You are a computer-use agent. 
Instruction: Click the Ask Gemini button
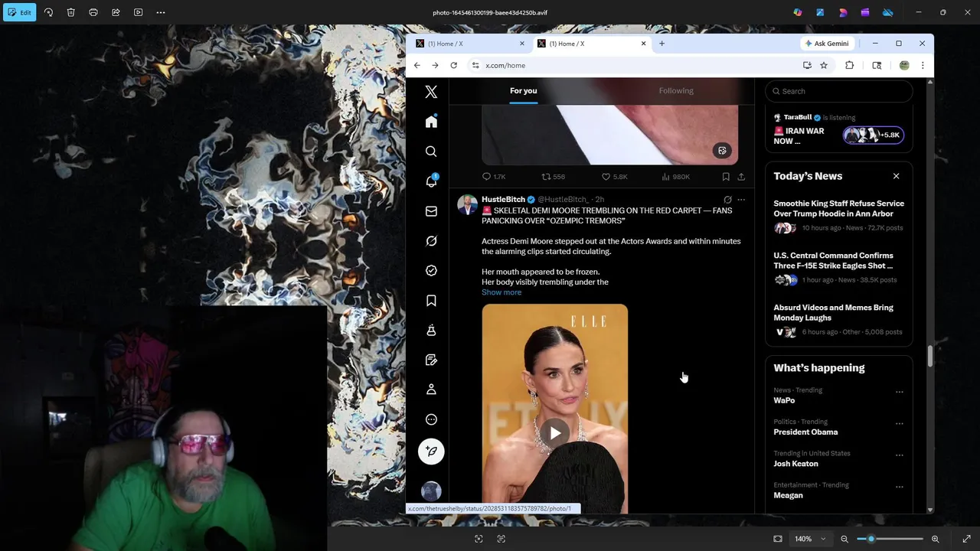(826, 44)
